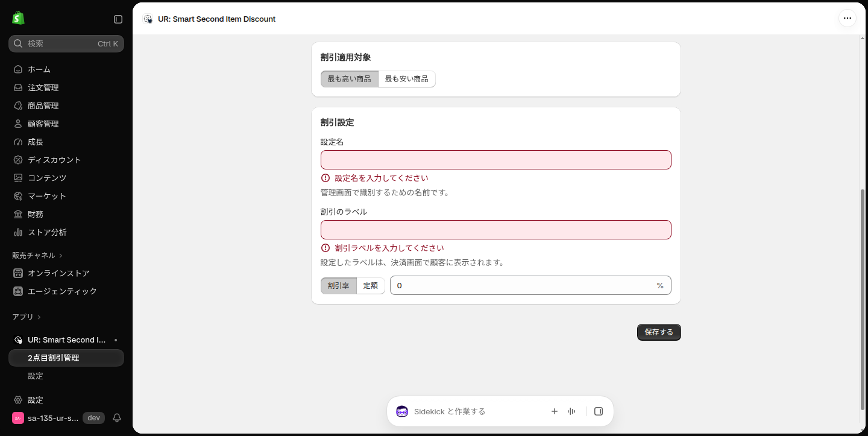Click the dev badge
Viewport: 868px width, 436px height.
(93, 418)
